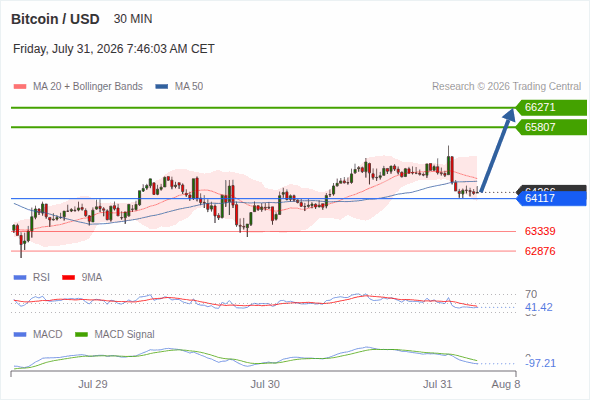Click the 62876 support level label
Screen dimensions: 590x400
click(540, 251)
